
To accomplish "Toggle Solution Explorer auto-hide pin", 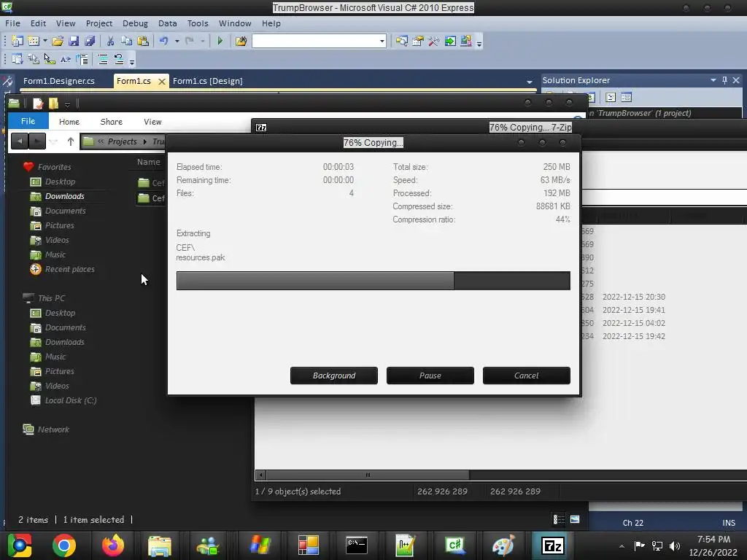I will click(x=724, y=80).
